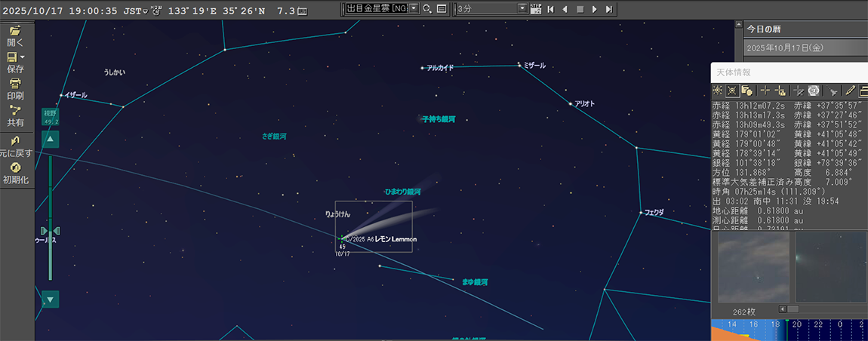Click the pencil edit icon in 天体情報 panel
Image resolution: width=868 pixels, height=341 pixels.
click(850, 91)
